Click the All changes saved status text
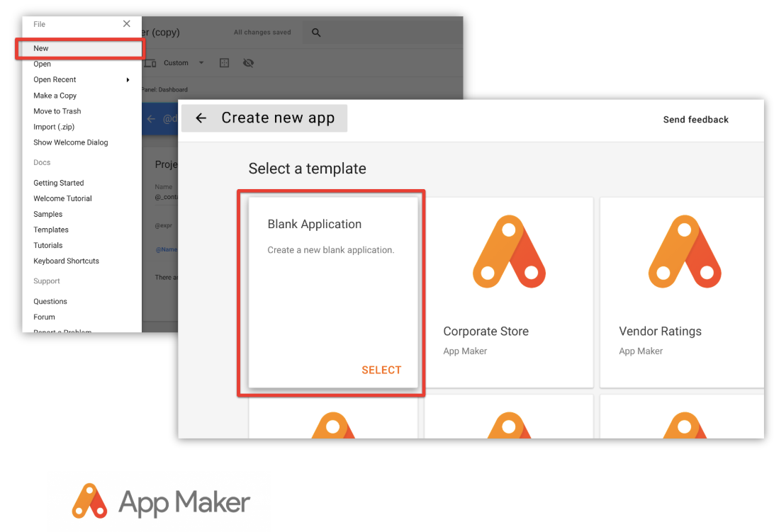774x532 pixels. (x=262, y=33)
